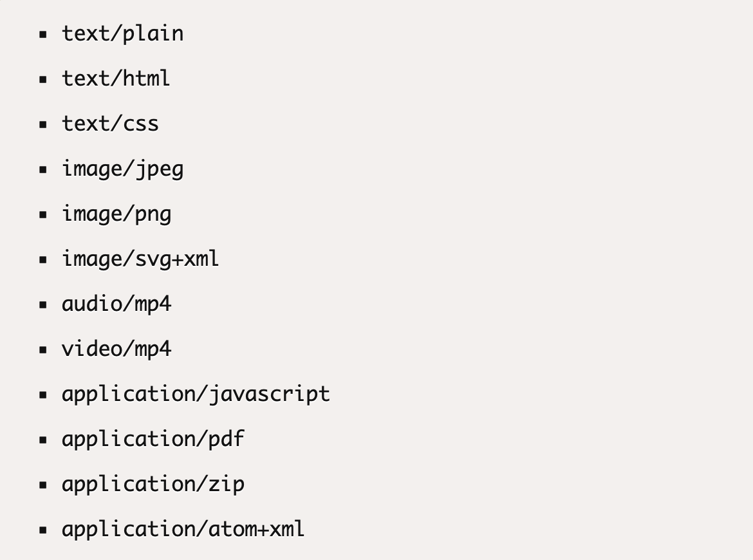Select image/svg+xml in the list
This screenshot has width=753, height=560.
coord(140,259)
